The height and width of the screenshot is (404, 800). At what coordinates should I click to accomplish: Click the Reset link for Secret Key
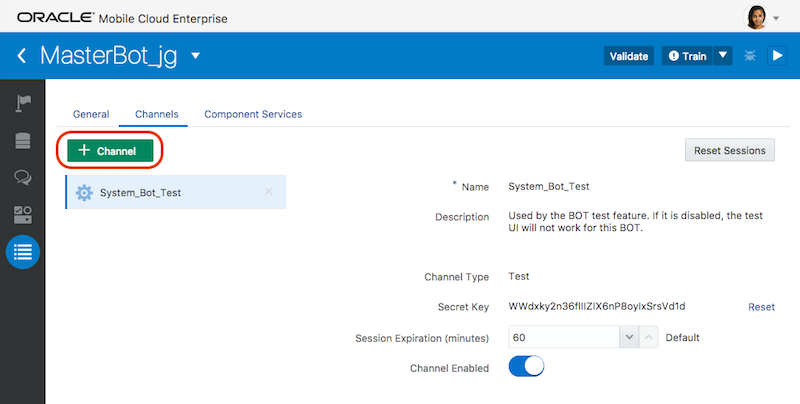pos(761,307)
